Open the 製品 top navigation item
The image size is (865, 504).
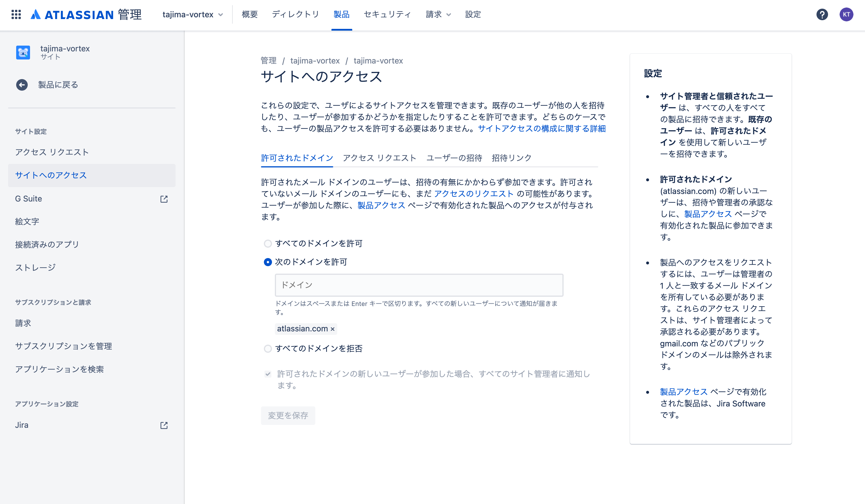[342, 14]
